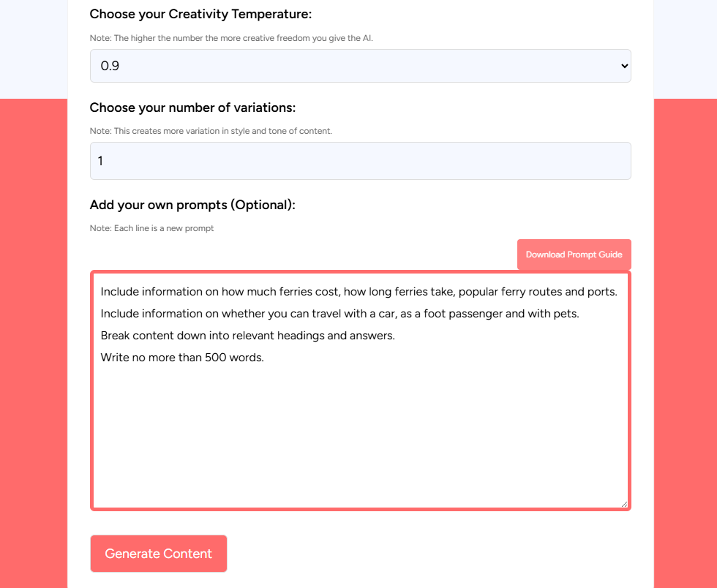Grab the textarea resize handle corner
The width and height of the screenshot is (717, 588).
click(x=624, y=504)
